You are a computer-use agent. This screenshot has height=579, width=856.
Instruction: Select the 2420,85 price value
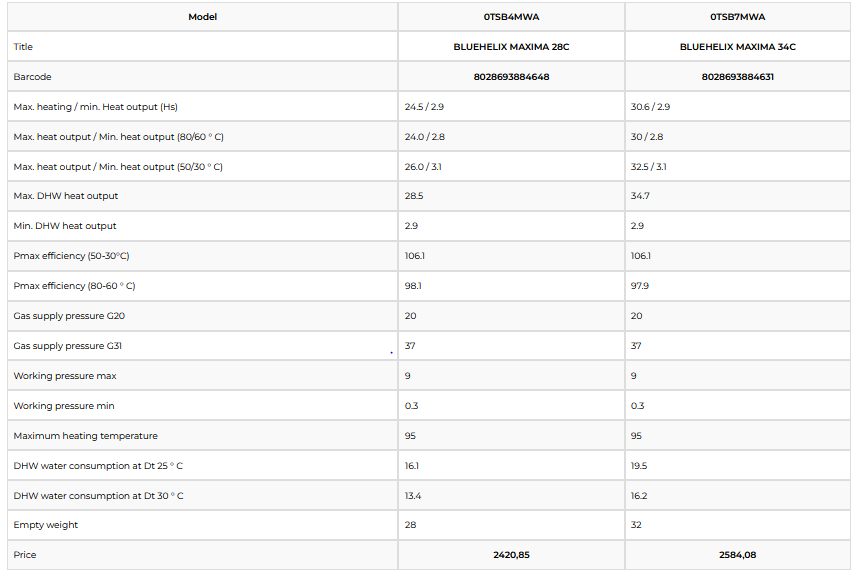511,555
